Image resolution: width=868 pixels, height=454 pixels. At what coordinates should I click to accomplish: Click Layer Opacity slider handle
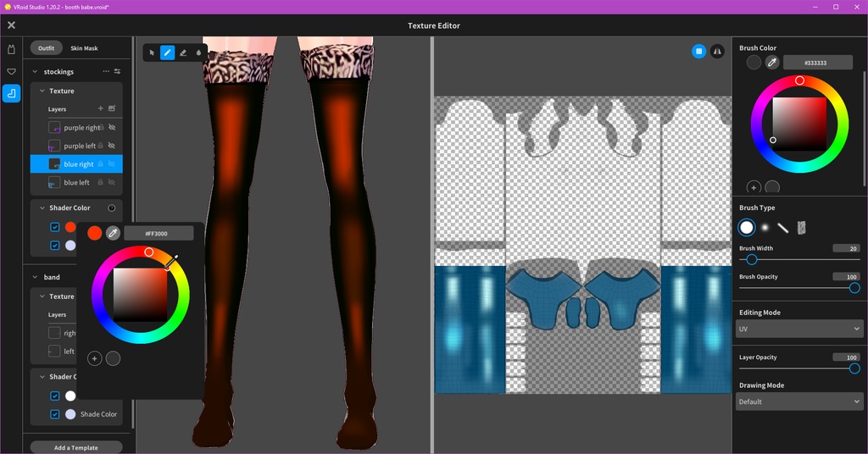point(854,368)
